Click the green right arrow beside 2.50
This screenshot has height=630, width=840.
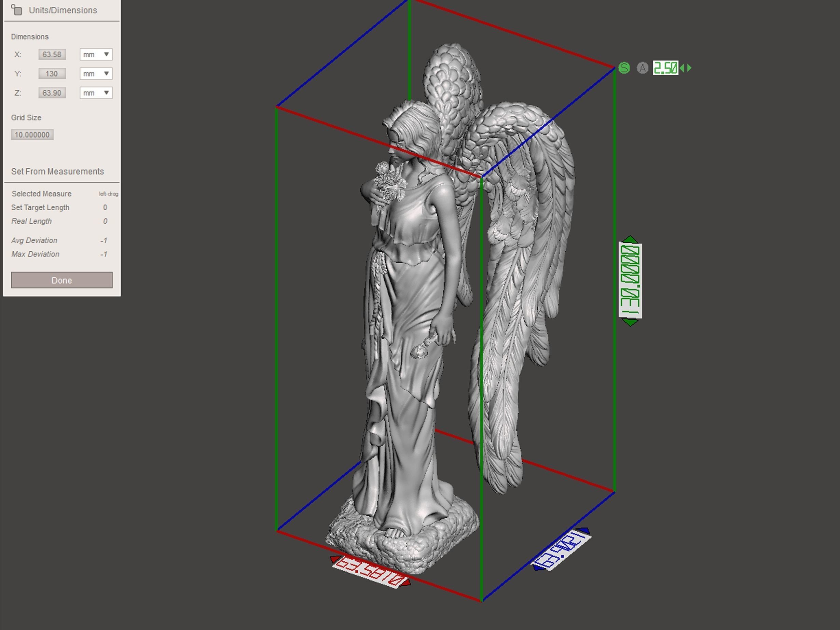pyautogui.click(x=689, y=68)
